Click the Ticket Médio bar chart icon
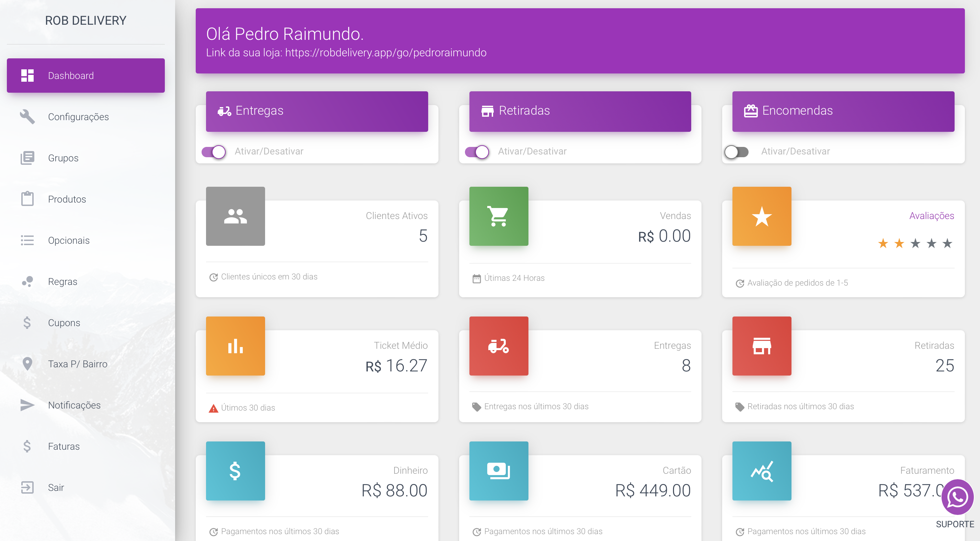Viewport: 980px width, 541px height. point(235,346)
